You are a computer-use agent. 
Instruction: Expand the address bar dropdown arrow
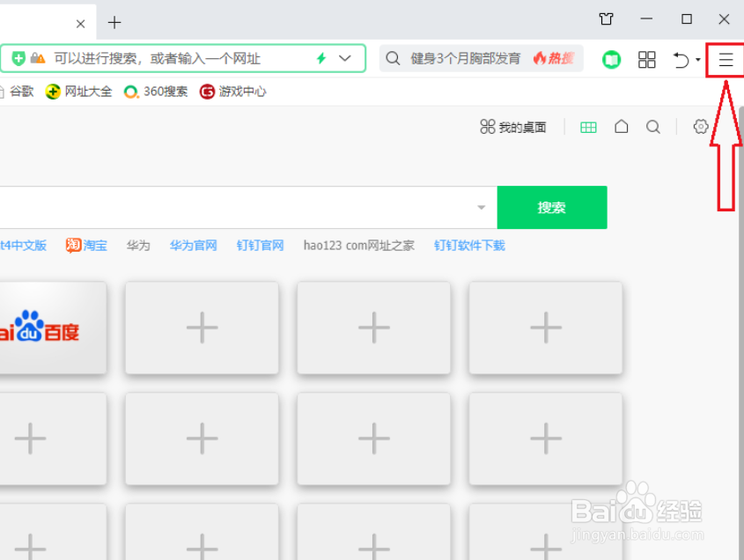coord(343,58)
